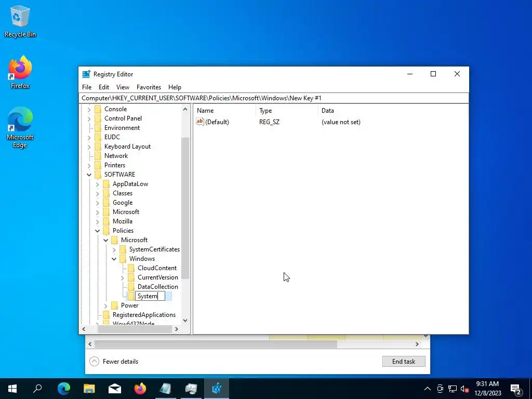Switch to Registry Editor taskbar button
Image resolution: width=532 pixels, height=399 pixels.
click(217, 389)
